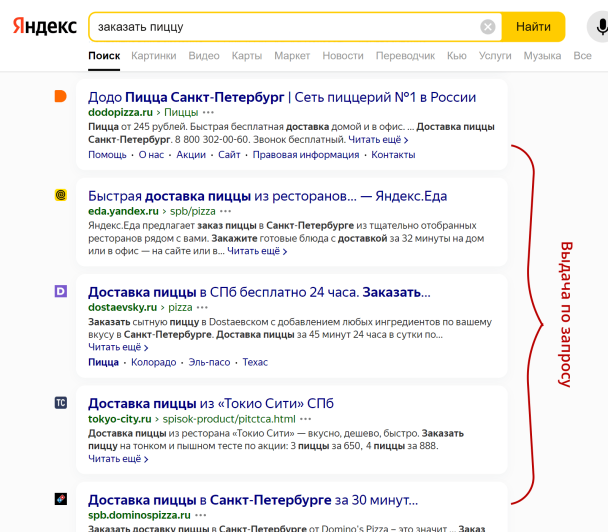Open 'Доставка пиццы из Токио Сити СПб' result
The width and height of the screenshot is (608, 532).
click(x=211, y=404)
